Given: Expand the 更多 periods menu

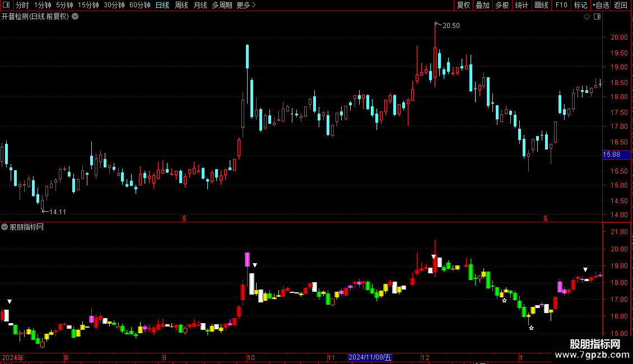Looking at the screenshot, I should [246, 5].
